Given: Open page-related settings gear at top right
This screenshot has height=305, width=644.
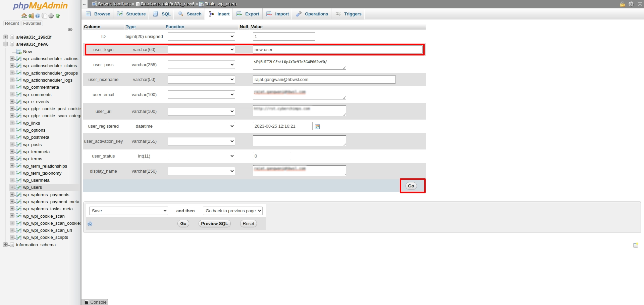Looking at the screenshot, I should pos(631,4).
